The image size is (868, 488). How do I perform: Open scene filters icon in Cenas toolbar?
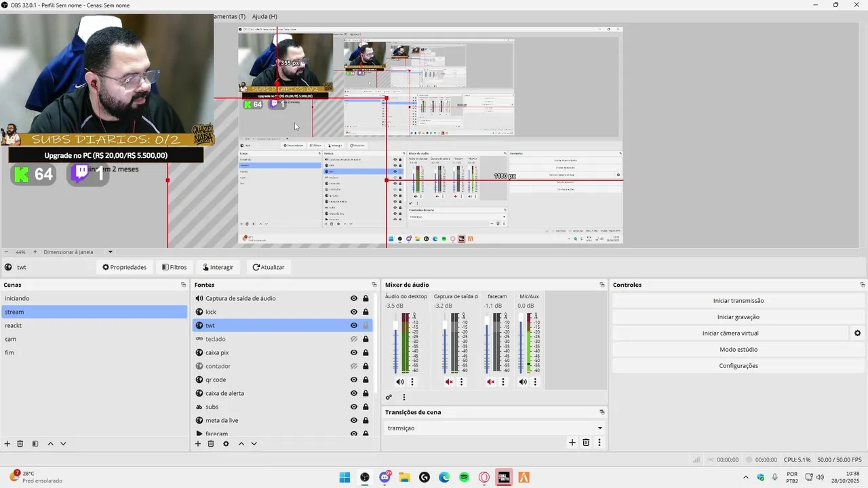[35, 444]
